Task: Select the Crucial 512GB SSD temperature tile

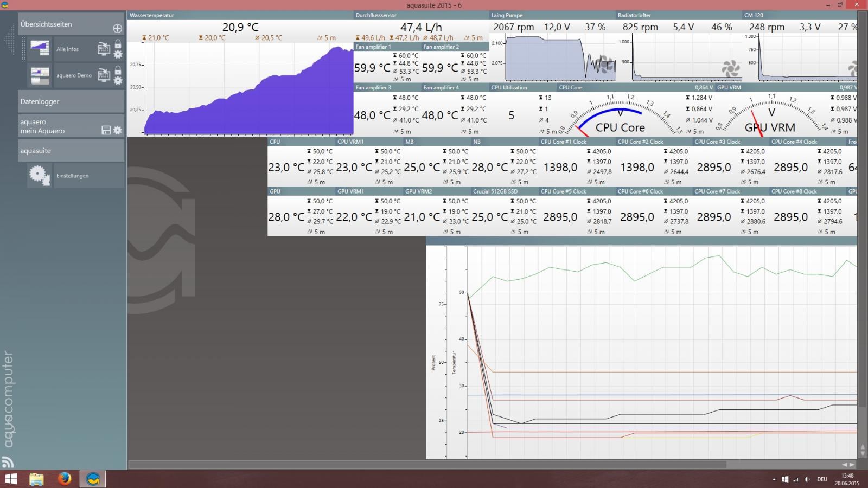Action: tap(505, 212)
